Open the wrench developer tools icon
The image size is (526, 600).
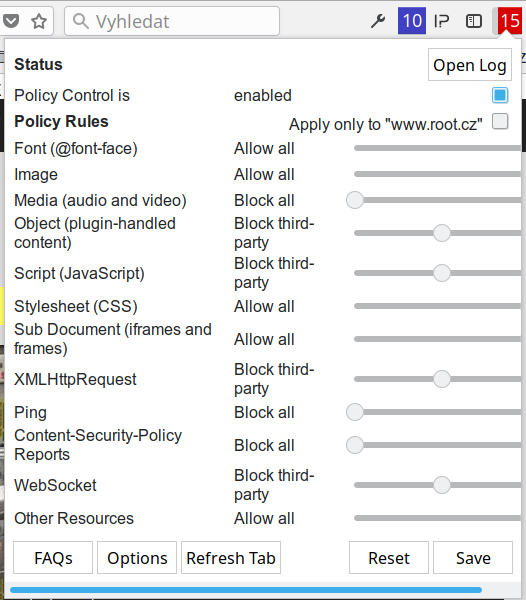point(378,21)
